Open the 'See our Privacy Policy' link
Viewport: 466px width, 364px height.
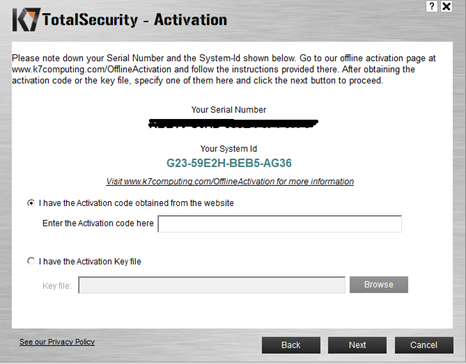coord(57,342)
